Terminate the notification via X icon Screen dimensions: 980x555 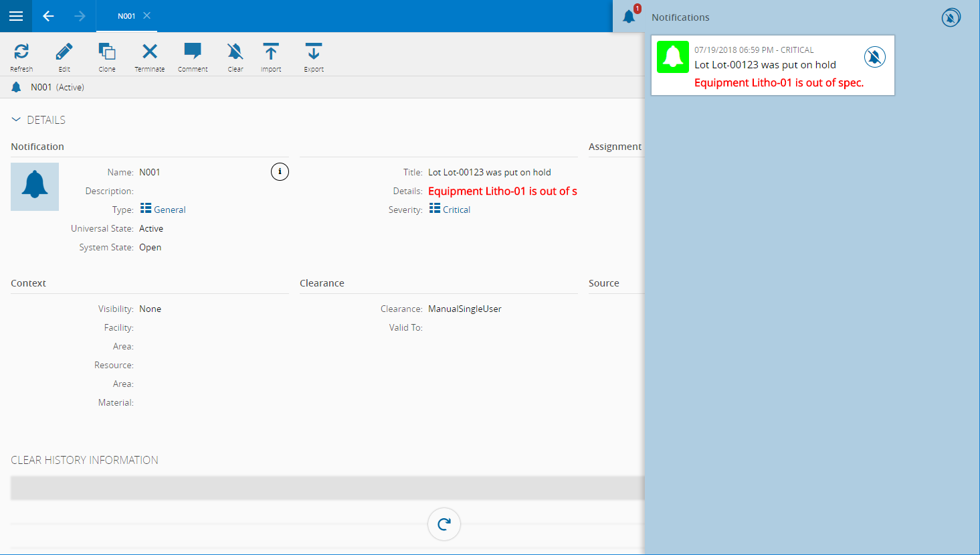[x=150, y=52]
